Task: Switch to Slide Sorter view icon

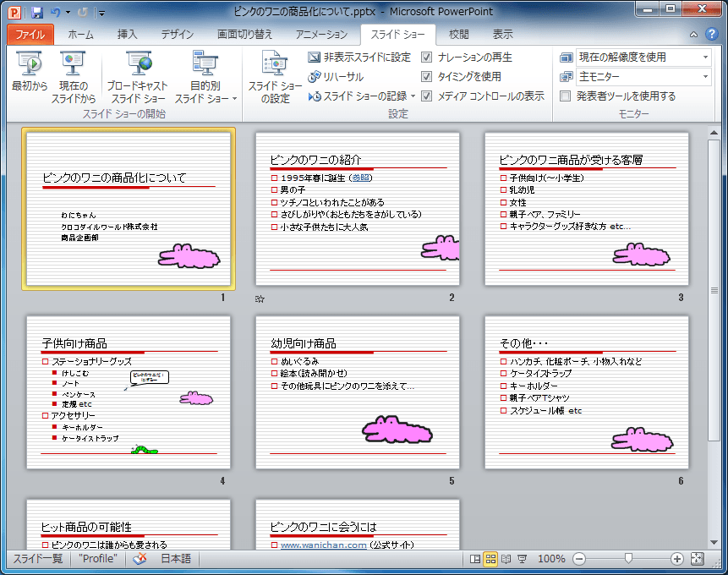Action: (490, 559)
